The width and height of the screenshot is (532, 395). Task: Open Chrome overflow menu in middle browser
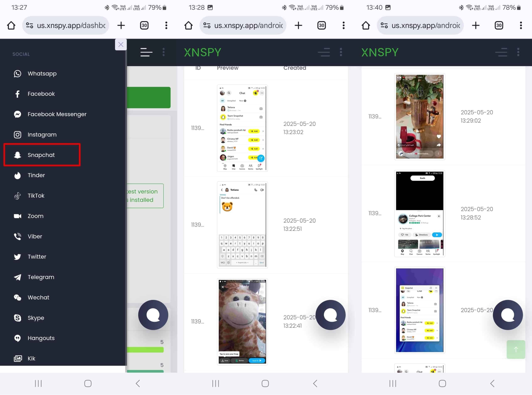coord(344,25)
